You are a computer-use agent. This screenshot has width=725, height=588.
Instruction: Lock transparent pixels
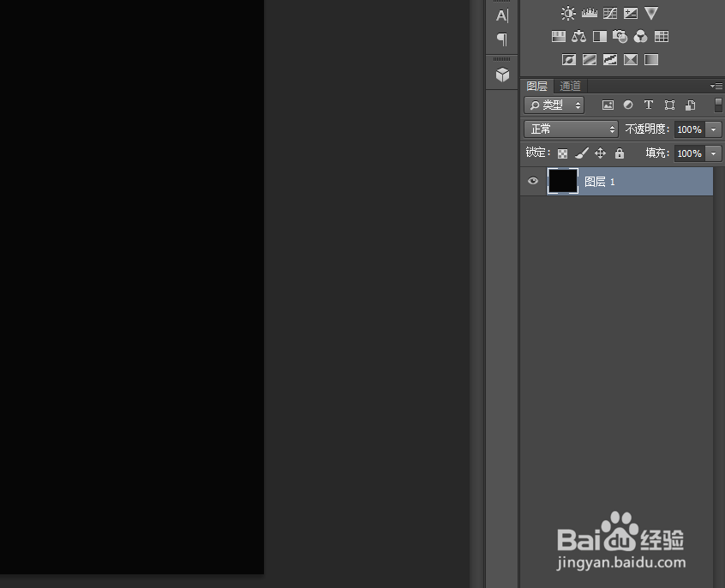point(562,153)
